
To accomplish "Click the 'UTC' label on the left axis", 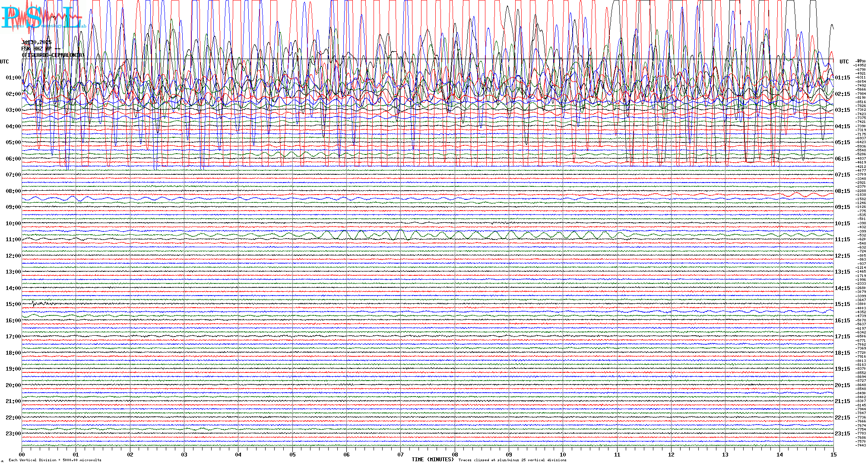I will [4, 62].
